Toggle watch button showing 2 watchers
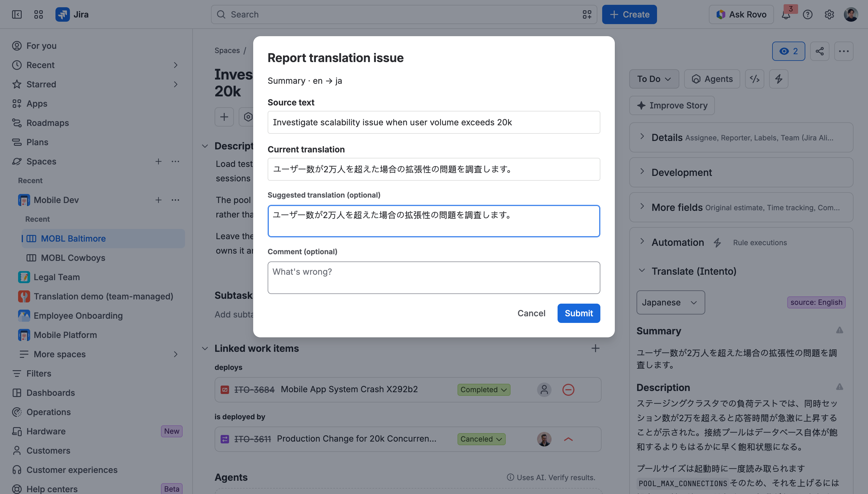Screen dimensions: 868x494 [788, 51]
